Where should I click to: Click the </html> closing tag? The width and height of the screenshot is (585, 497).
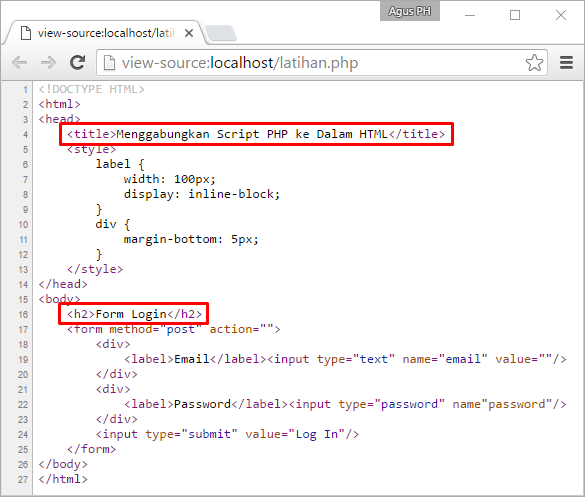click(x=63, y=479)
